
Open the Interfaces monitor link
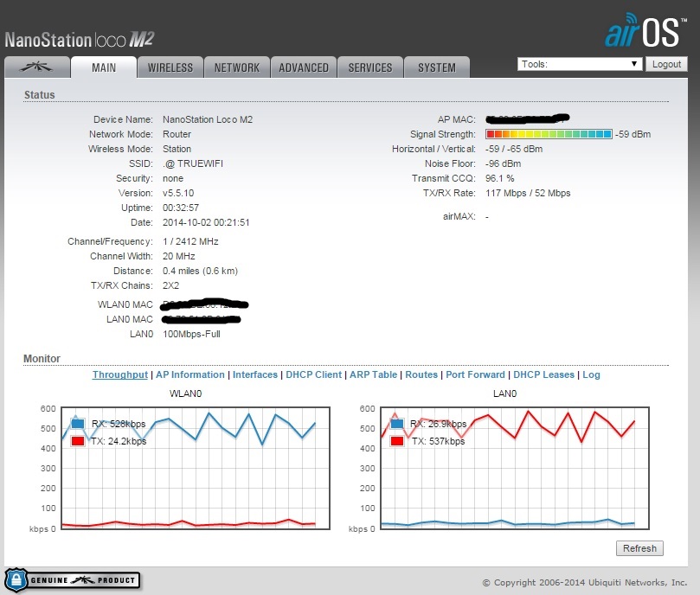pyautogui.click(x=255, y=374)
